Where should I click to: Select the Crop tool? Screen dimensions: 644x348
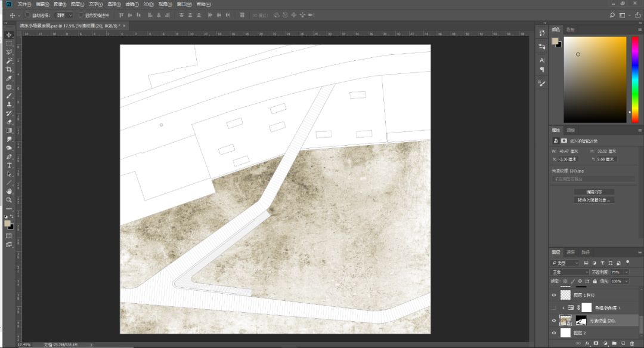(9, 69)
